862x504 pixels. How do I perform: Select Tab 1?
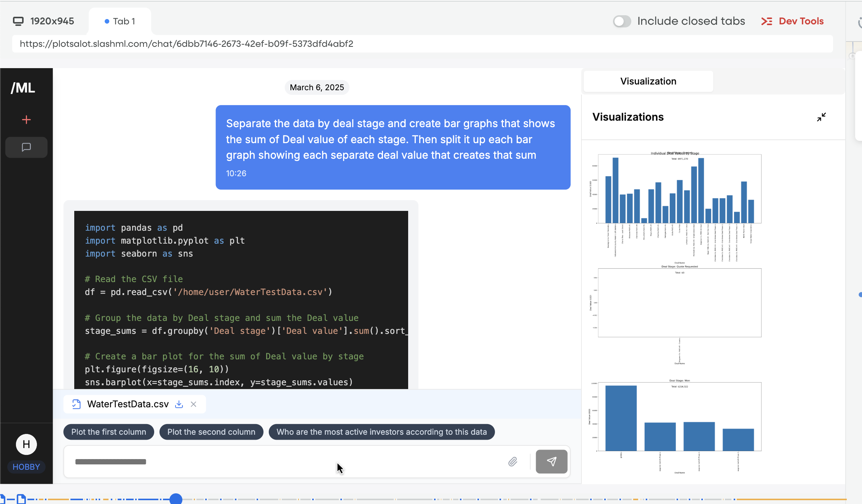click(x=120, y=21)
